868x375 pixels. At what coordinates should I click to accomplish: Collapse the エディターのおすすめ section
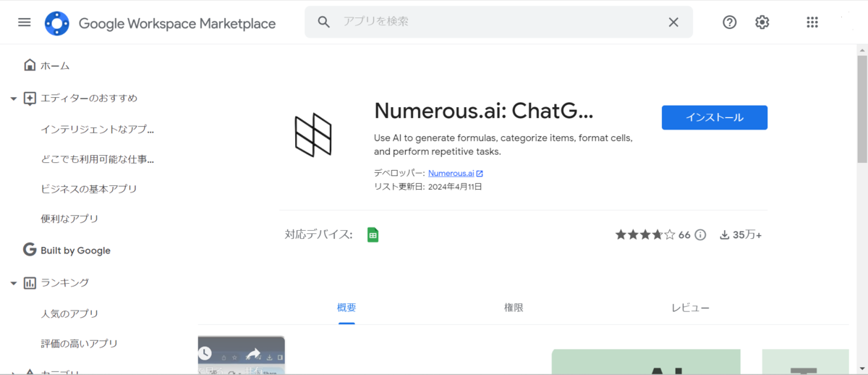tap(13, 98)
